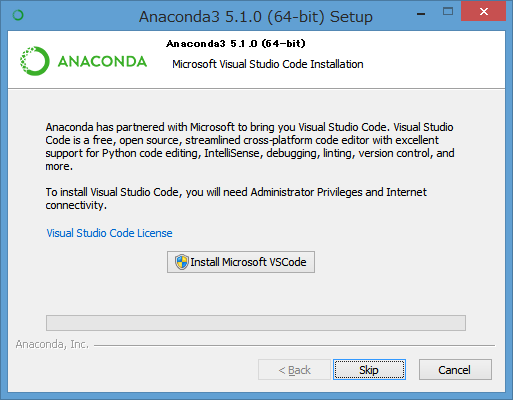
Task: Maximize the Anaconda3 Setup window
Action: coord(448,12)
